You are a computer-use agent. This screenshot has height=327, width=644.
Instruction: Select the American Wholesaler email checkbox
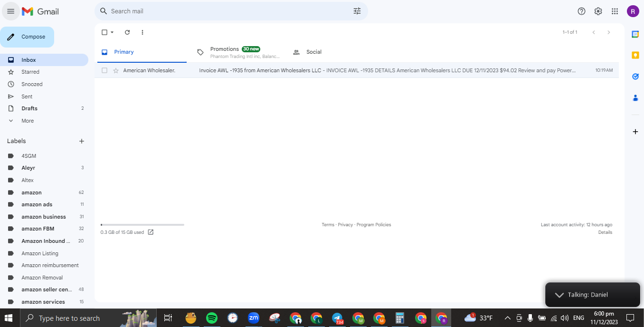[104, 70]
